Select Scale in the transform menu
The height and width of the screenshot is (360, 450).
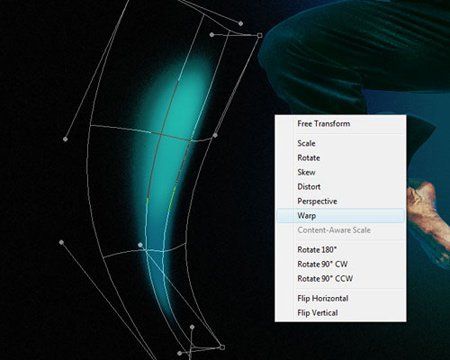(x=340, y=143)
